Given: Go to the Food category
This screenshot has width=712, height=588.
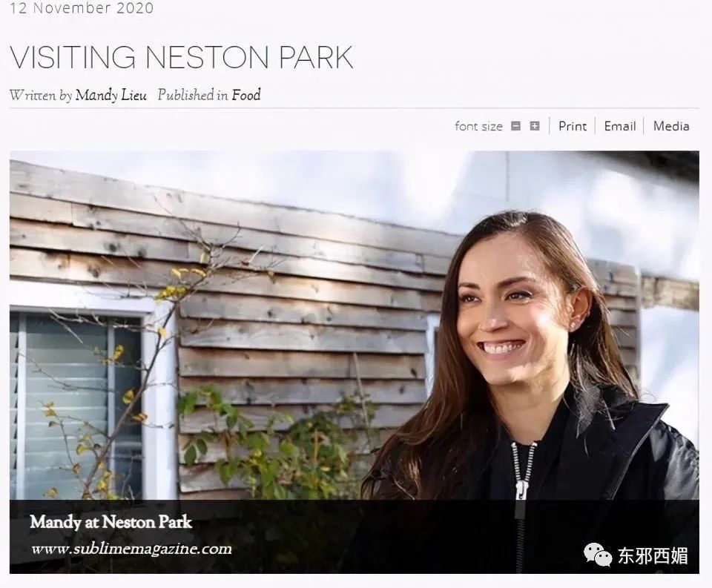Looking at the screenshot, I should (x=246, y=94).
